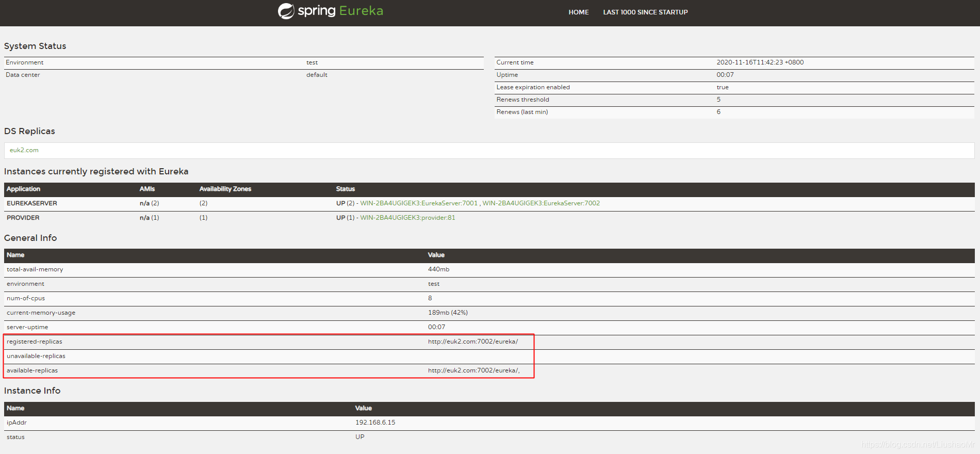Screen dimensions: 980x454
Task: Click the General Info heading
Action: (30, 238)
